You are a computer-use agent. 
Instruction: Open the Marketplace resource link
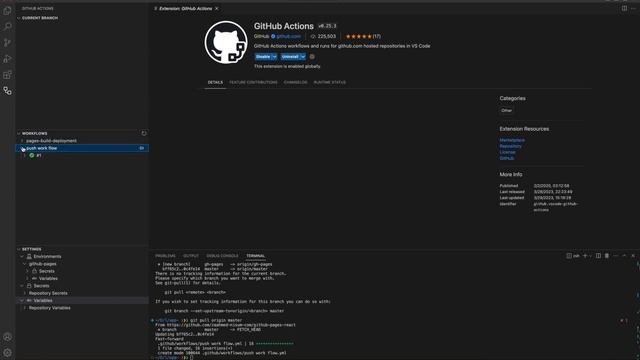pos(512,140)
